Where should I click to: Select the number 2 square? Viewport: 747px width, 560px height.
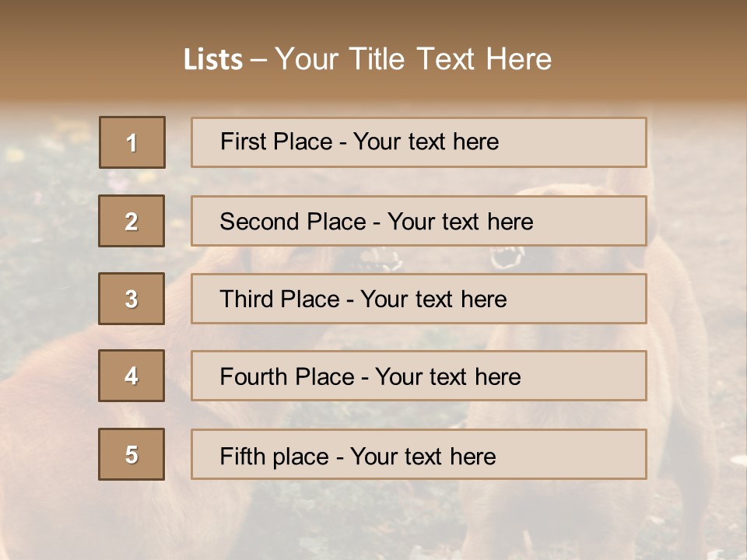[x=132, y=221]
